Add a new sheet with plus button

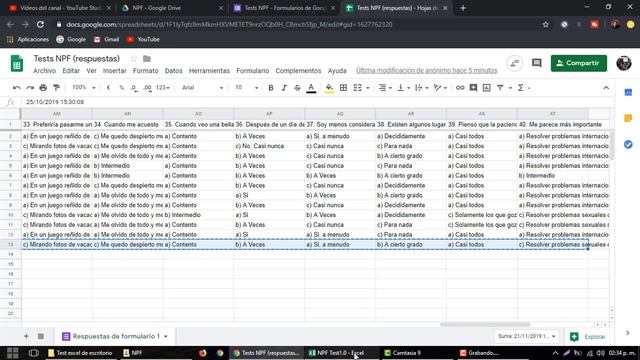coord(26,336)
